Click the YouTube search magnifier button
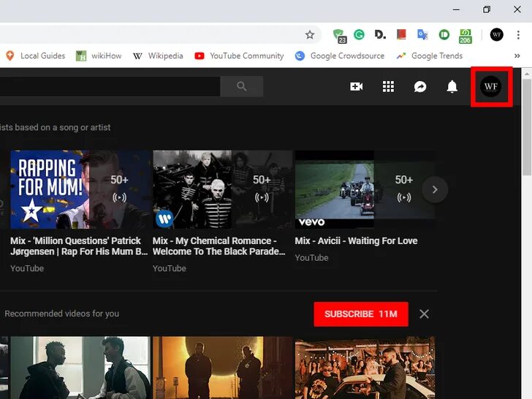 tap(242, 86)
